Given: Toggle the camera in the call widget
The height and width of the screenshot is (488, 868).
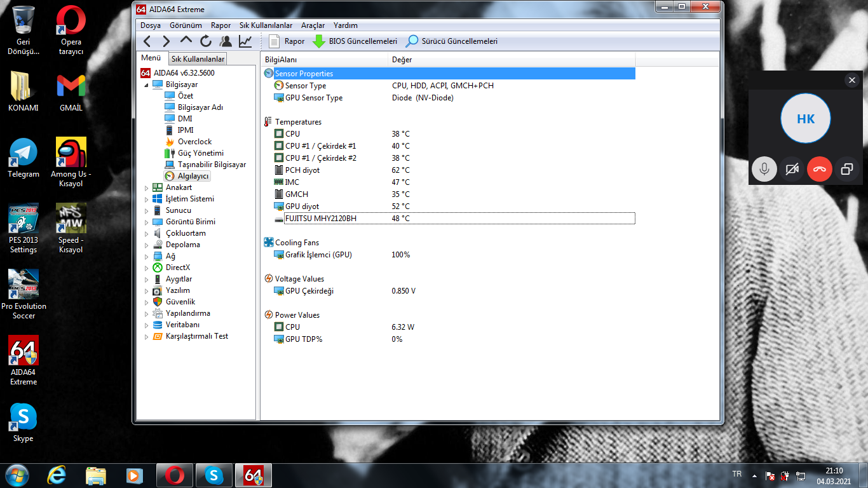Looking at the screenshot, I should [792, 170].
